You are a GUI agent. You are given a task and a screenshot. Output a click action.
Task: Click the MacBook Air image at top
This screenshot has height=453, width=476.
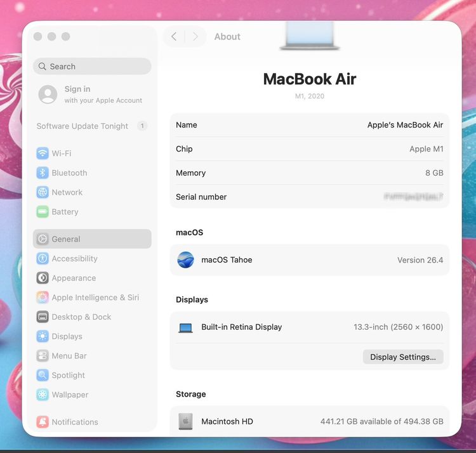click(309, 35)
